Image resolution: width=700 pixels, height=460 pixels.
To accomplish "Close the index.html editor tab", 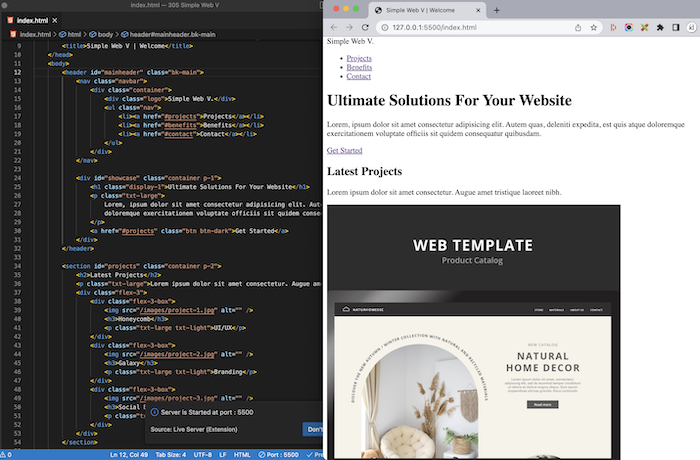I will pos(54,21).
